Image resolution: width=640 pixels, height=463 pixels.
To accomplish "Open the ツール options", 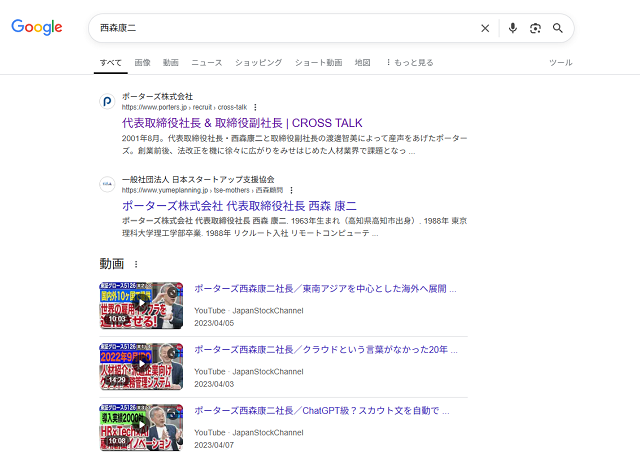I will (560, 62).
